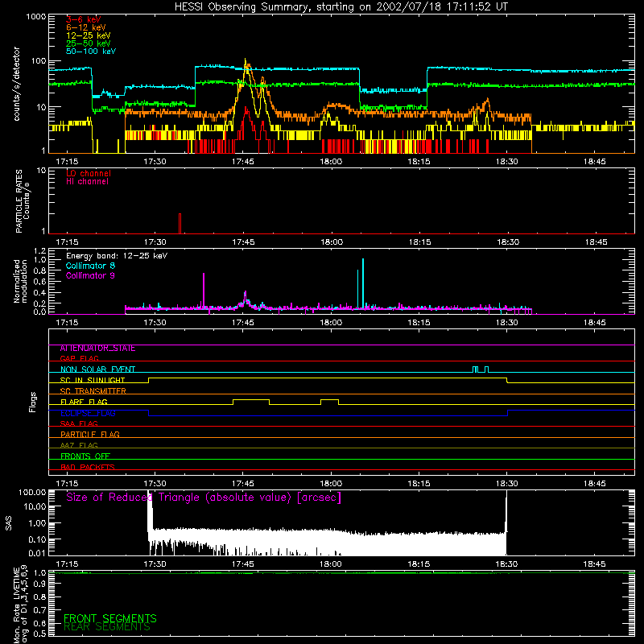The width and height of the screenshot is (644, 644).
Task: Select the '3-6 keV' legend label
Action: pos(83,19)
